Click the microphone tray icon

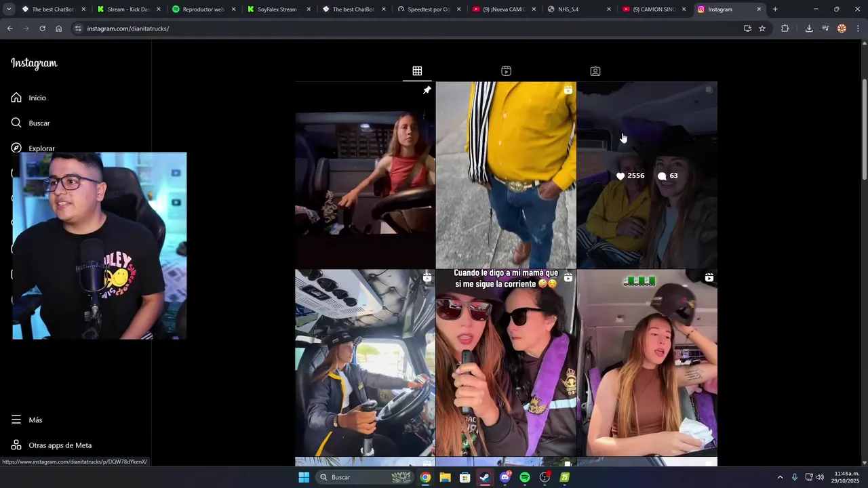[795, 477]
